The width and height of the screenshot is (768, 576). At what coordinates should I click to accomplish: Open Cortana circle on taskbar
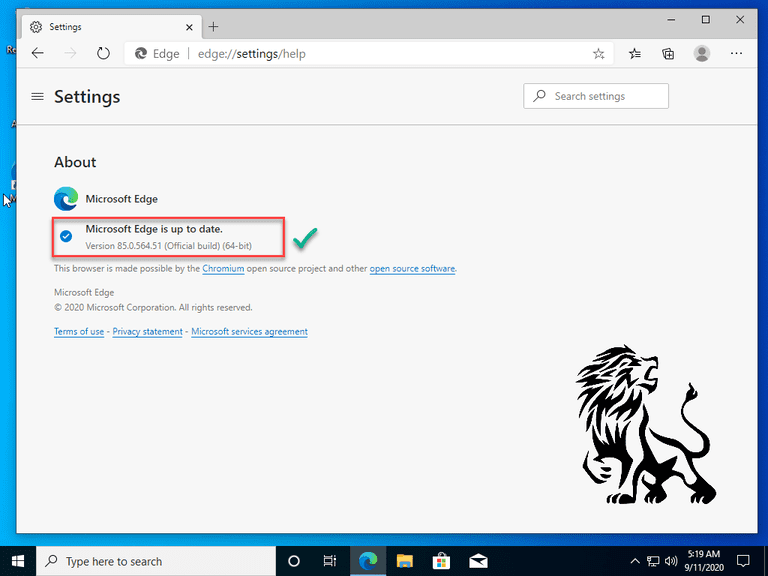click(x=294, y=561)
